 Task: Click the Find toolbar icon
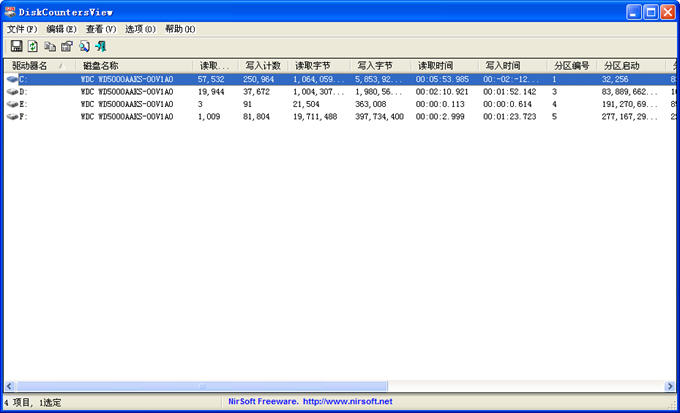[84, 46]
